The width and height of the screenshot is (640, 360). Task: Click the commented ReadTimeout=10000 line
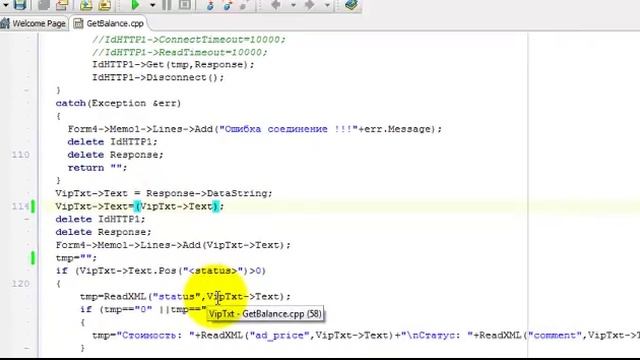coord(180,52)
